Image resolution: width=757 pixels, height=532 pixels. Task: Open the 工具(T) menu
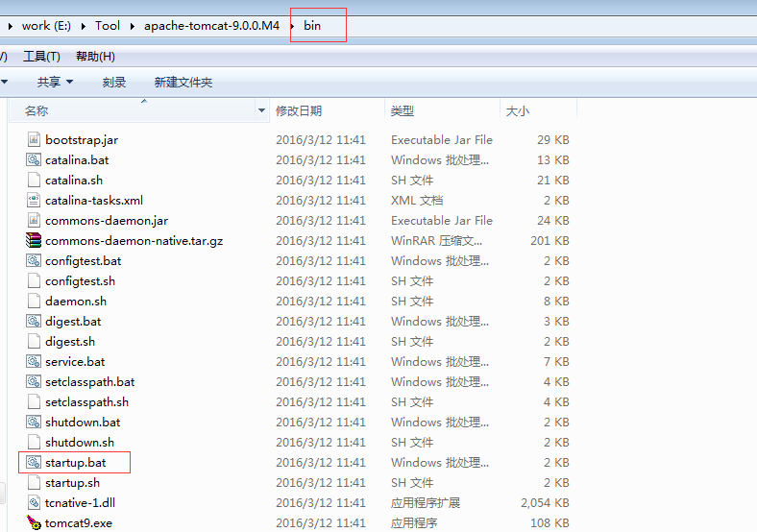41,57
